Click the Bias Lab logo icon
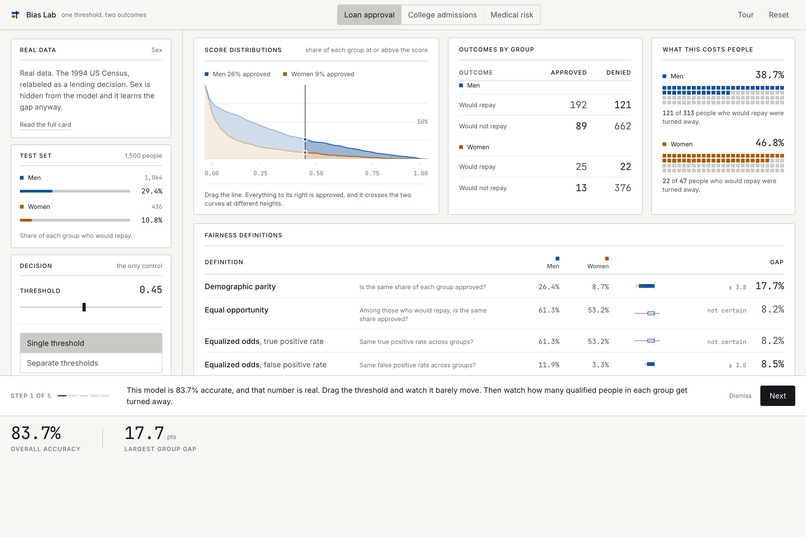 [x=15, y=15]
